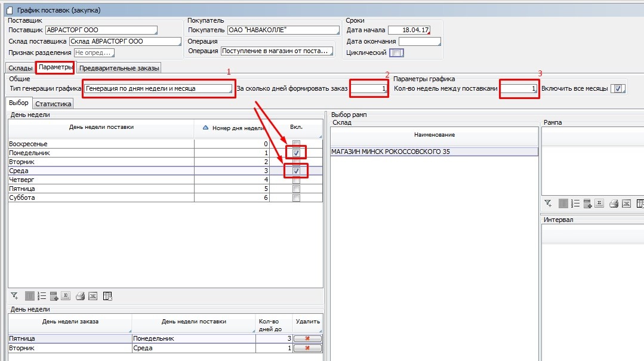Click the 'Дата окончания' input field

point(419,41)
